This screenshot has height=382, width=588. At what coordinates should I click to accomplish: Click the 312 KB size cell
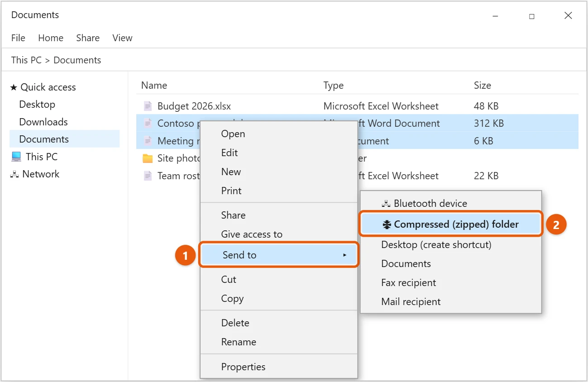coord(489,124)
